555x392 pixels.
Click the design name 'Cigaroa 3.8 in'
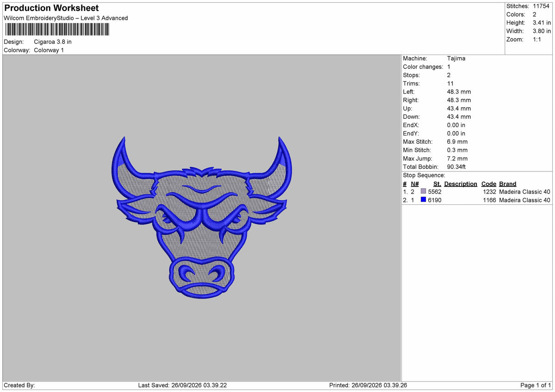pyautogui.click(x=53, y=42)
